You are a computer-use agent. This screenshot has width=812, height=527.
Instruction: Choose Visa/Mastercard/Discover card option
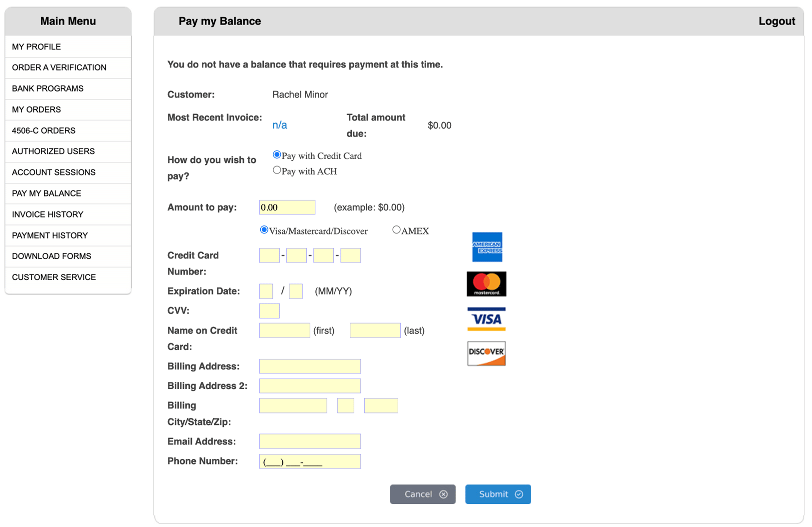click(264, 229)
